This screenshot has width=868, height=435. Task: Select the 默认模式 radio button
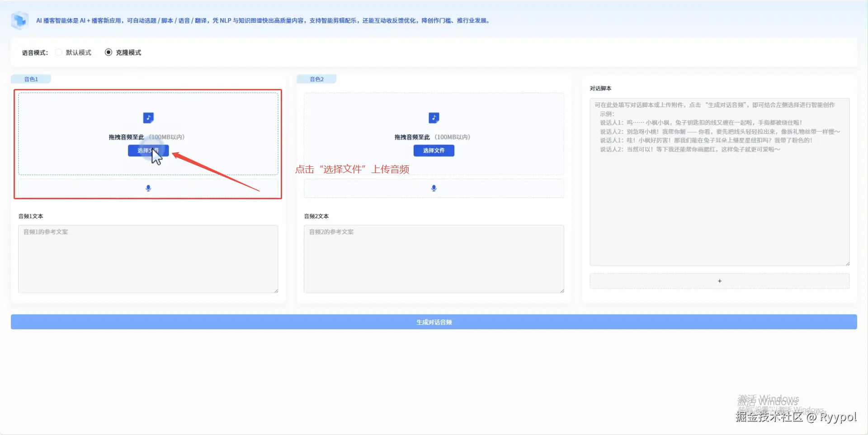click(59, 52)
